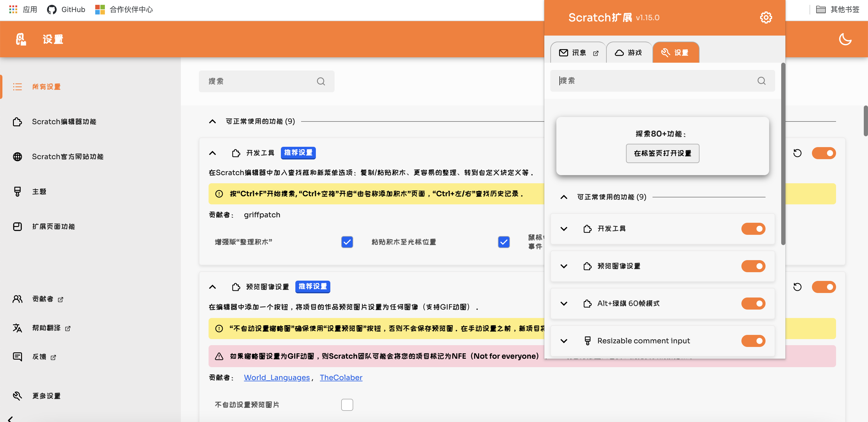
Task: Click the external link icon beside 反馈
Action: coord(53,357)
